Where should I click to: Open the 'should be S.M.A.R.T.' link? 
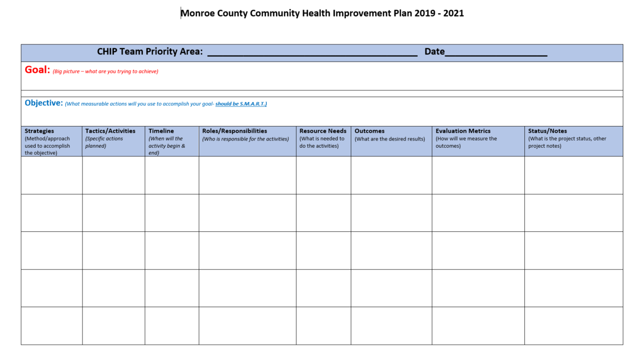[241, 104]
